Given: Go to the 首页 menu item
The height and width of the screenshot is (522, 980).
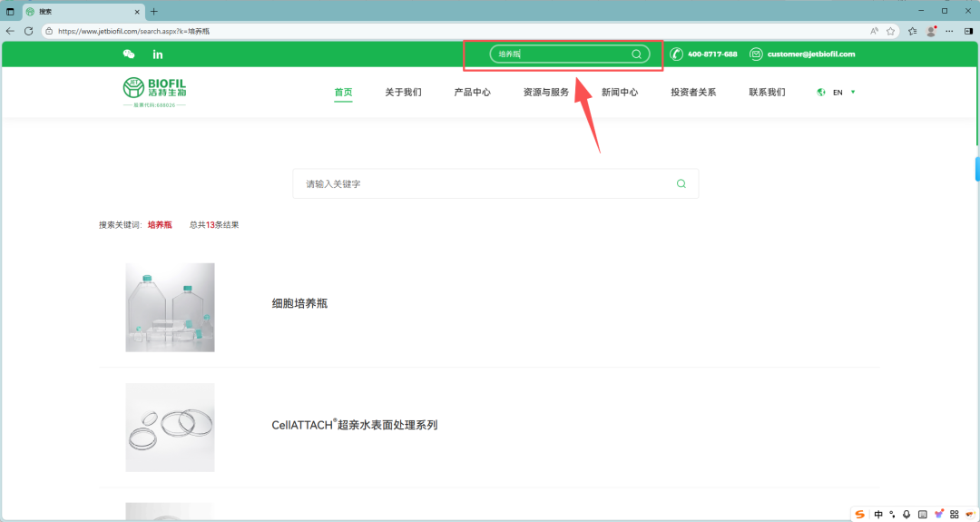Looking at the screenshot, I should [x=343, y=92].
